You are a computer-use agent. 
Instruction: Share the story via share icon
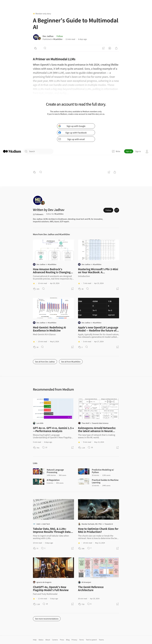pyautogui.click(x=116, y=48)
